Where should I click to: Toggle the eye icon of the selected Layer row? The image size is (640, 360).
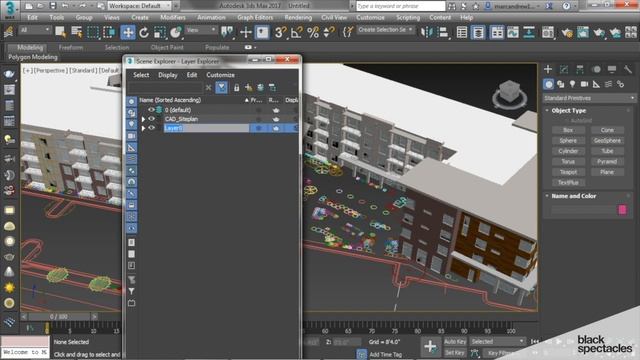[151, 128]
